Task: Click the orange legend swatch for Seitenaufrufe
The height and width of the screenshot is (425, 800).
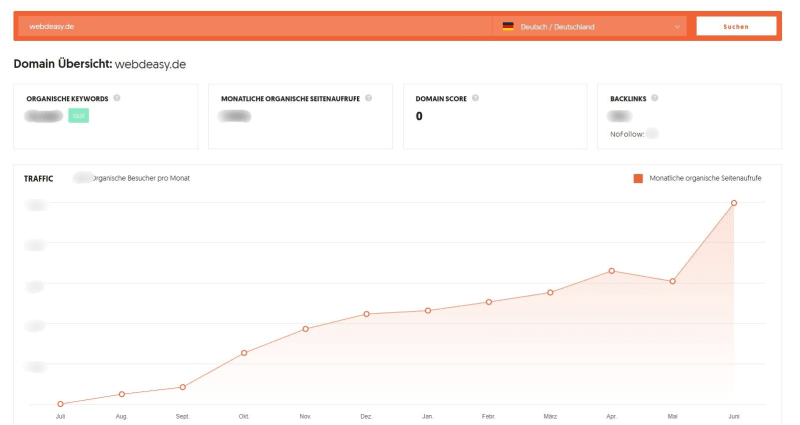Action: tap(638, 178)
